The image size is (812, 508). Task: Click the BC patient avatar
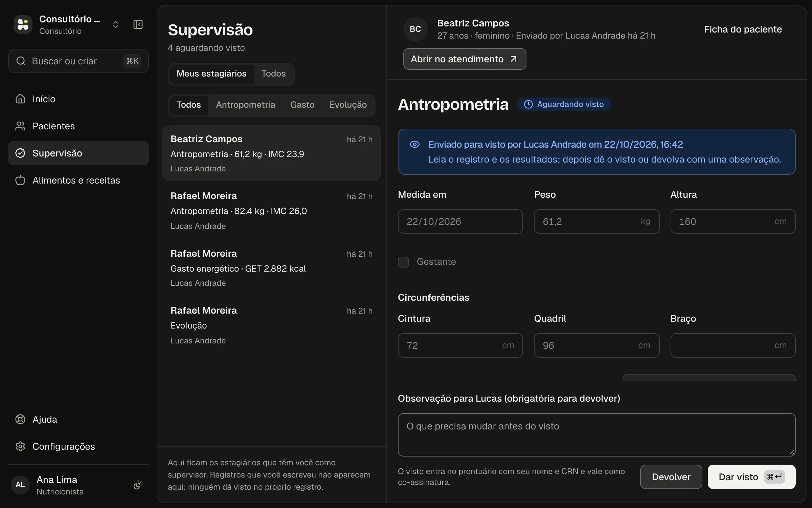[415, 29]
